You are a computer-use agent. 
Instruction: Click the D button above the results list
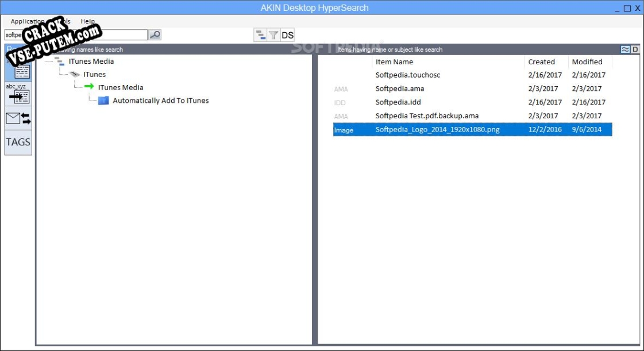tap(635, 49)
